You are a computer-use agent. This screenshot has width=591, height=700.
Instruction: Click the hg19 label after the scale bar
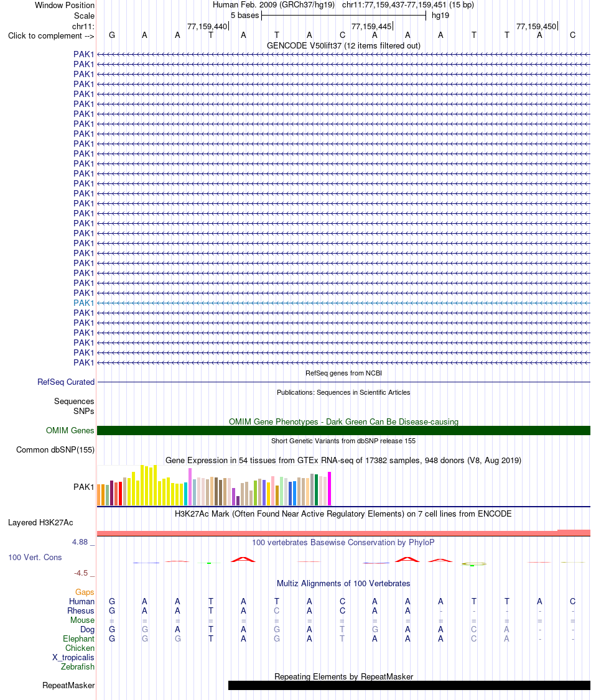point(440,15)
